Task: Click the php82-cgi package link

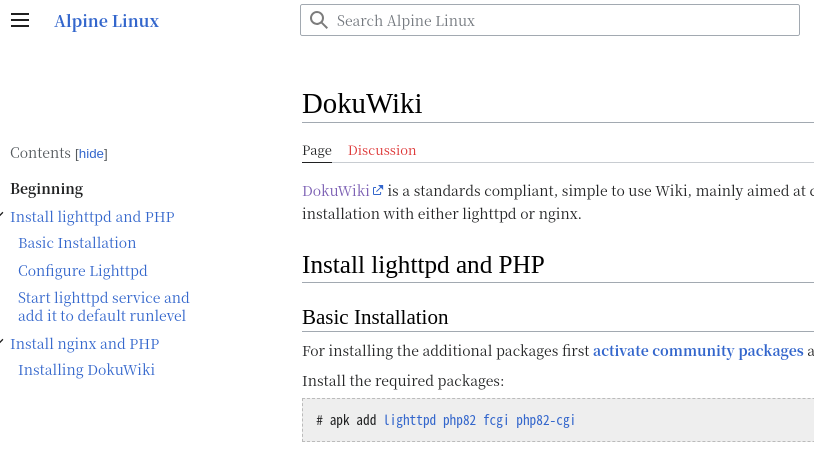Action: pos(545,420)
